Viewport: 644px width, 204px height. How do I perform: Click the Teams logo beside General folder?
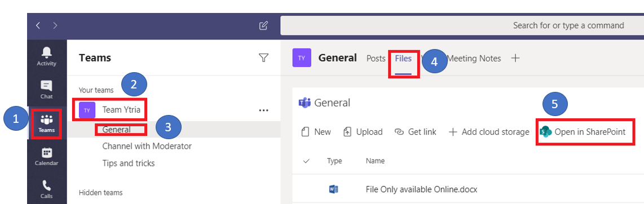tap(305, 103)
